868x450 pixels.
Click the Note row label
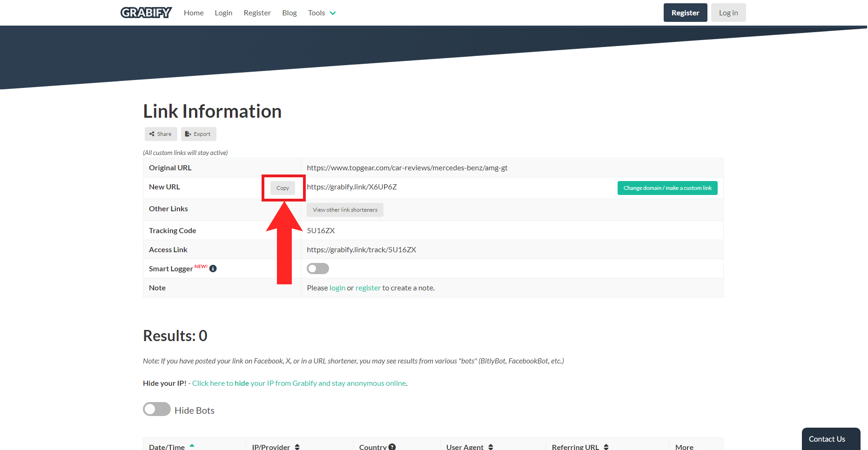[x=157, y=288]
